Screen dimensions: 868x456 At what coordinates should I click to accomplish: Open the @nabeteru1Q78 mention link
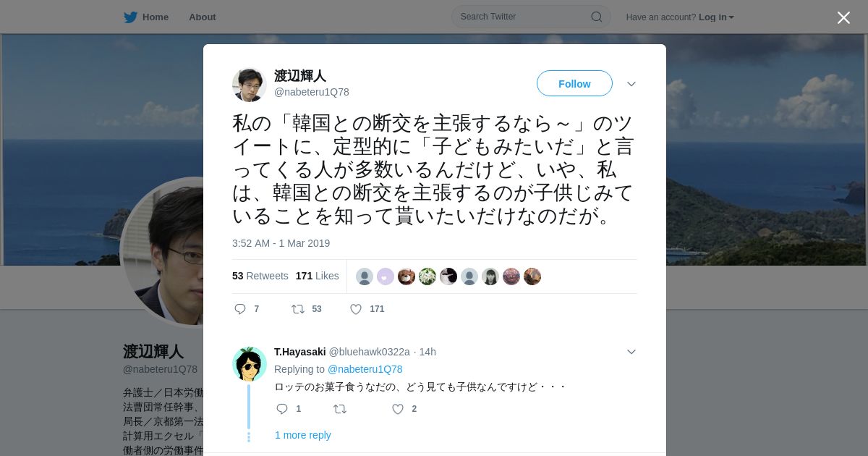point(365,369)
